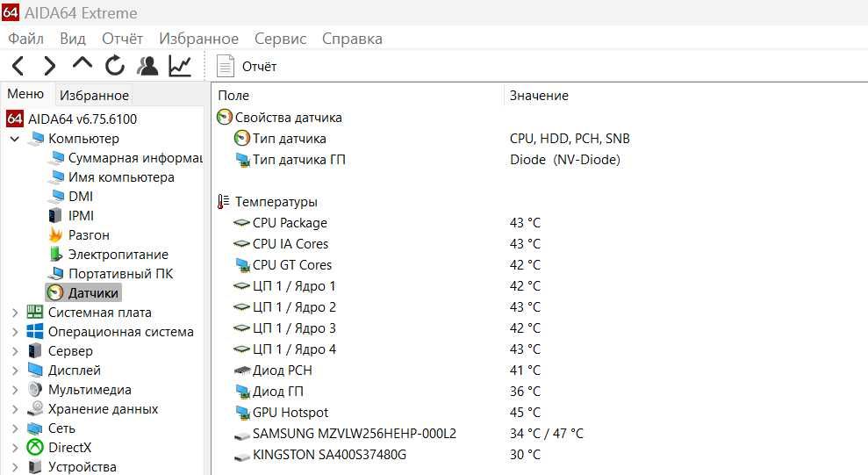Open the Сервис menu
The height and width of the screenshot is (475, 868).
280,39
